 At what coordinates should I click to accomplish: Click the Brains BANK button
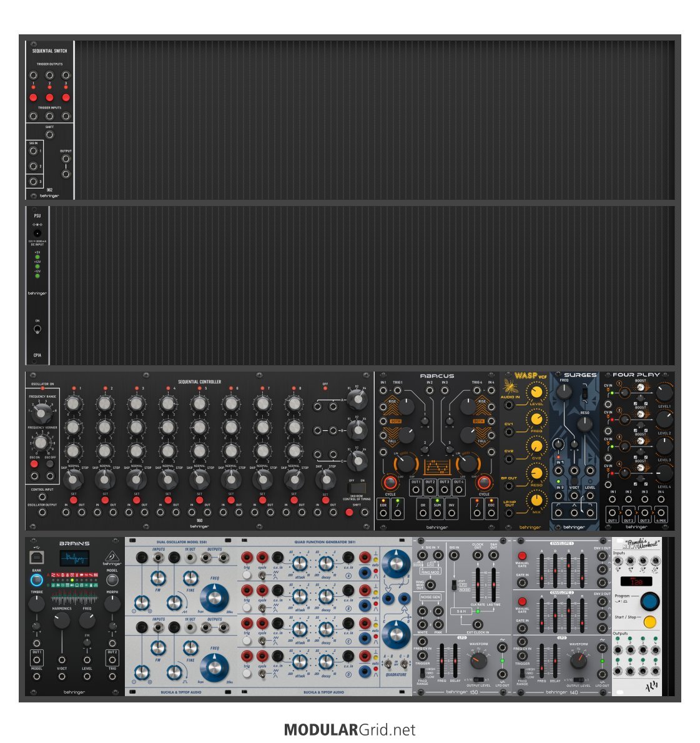(36, 579)
